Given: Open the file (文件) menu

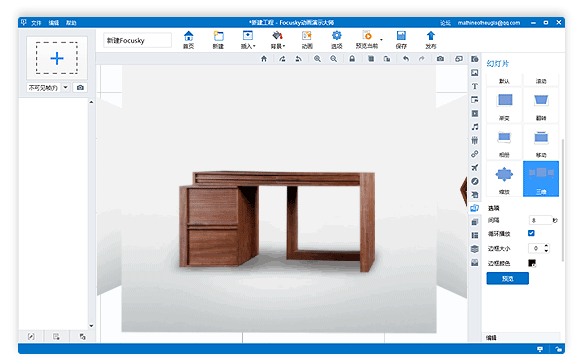Looking at the screenshot, I should click(x=36, y=23).
